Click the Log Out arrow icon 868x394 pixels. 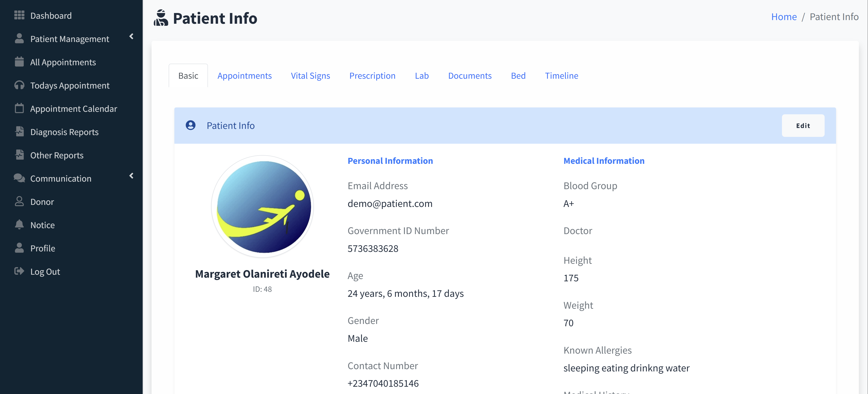[x=19, y=271]
